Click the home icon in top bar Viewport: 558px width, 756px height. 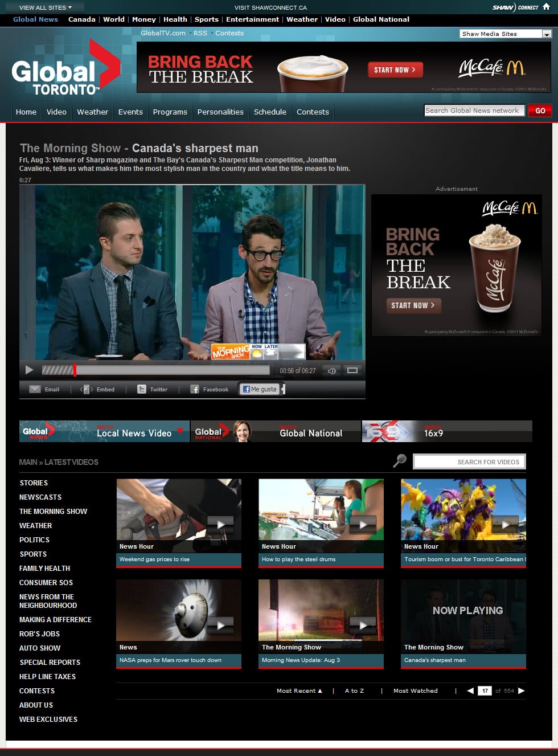(546, 7)
